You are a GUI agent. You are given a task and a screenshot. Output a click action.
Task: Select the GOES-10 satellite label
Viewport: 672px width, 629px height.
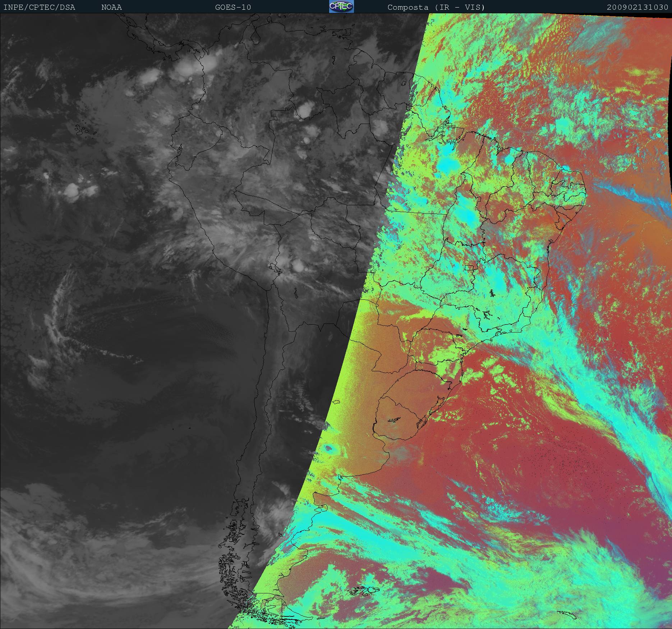(x=233, y=7)
